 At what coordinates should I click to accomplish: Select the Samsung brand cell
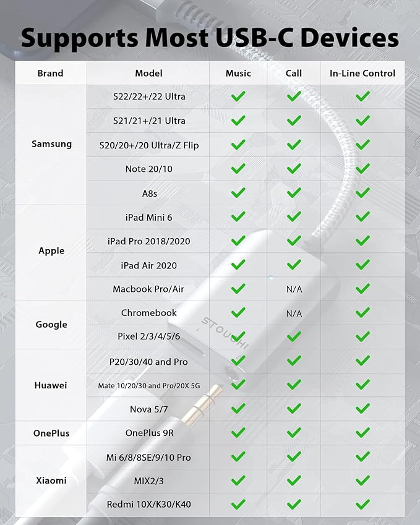point(51,144)
